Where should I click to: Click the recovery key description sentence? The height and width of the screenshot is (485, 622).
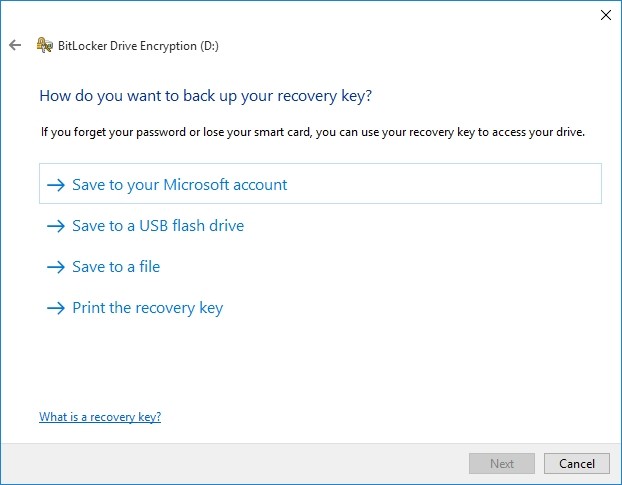[313, 132]
